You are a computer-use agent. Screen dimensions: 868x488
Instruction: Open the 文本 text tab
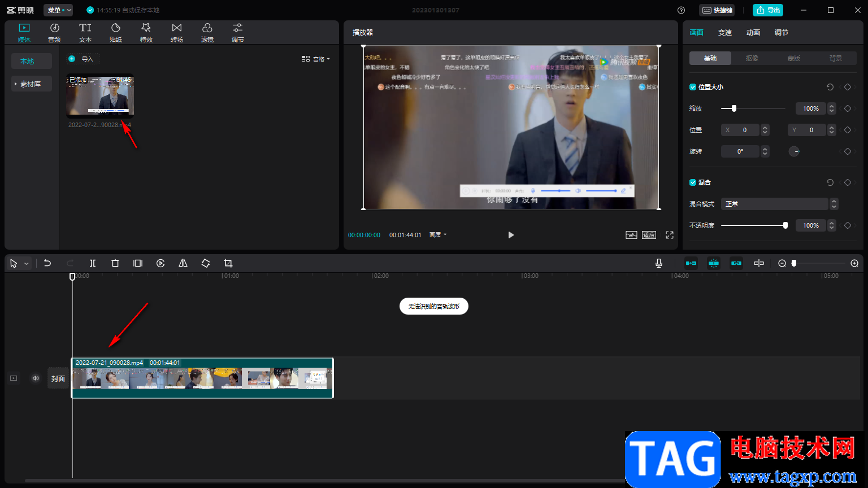(85, 33)
